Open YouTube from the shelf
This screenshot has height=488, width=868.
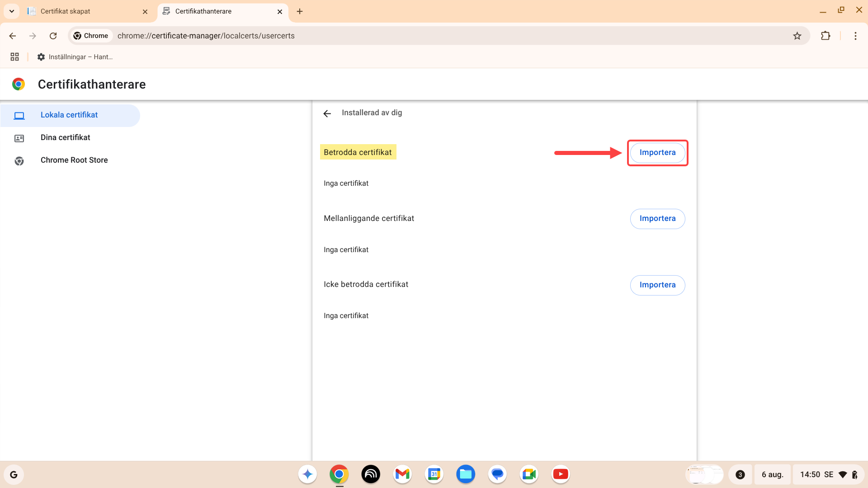click(x=560, y=474)
